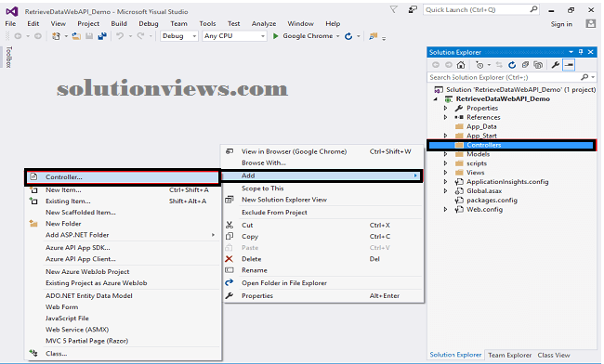Choose Delete in the context menu
The width and height of the screenshot is (604, 364).
pyautogui.click(x=323, y=259)
